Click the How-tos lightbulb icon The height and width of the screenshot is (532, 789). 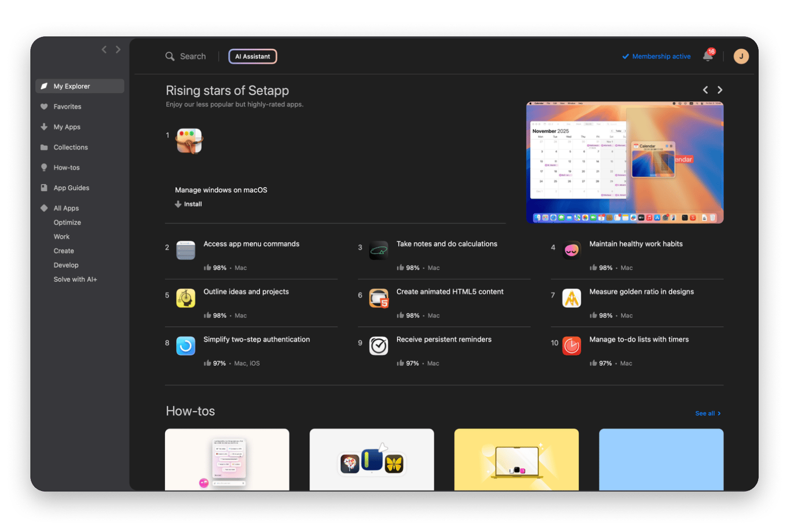(44, 167)
